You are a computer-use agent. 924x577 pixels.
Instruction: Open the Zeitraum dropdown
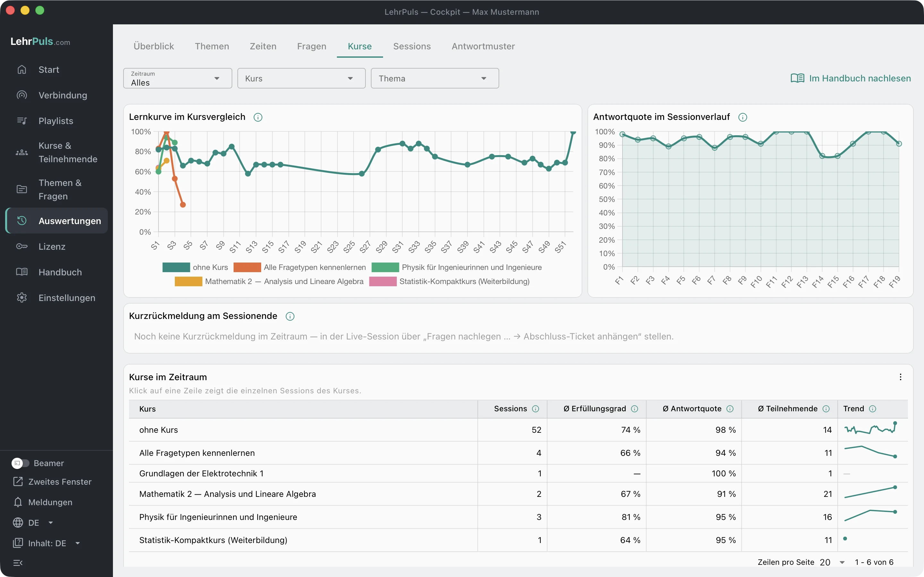point(177,78)
